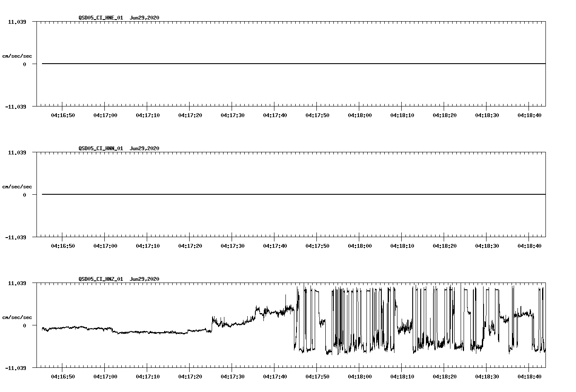Click the Jun29,2020 date on HNZ plot
The height and width of the screenshot is (392, 576).
(x=145, y=279)
